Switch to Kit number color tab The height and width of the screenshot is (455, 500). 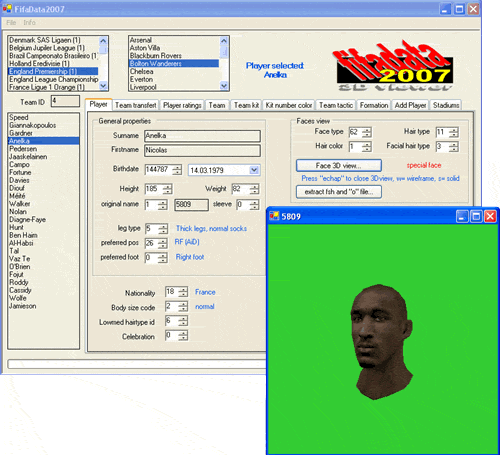pos(289,105)
